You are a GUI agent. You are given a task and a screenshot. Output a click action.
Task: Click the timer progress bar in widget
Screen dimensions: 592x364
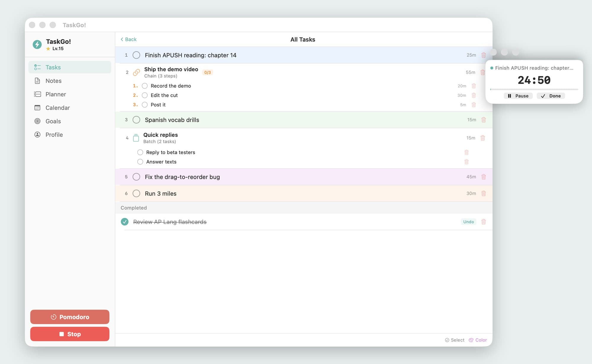534,89
